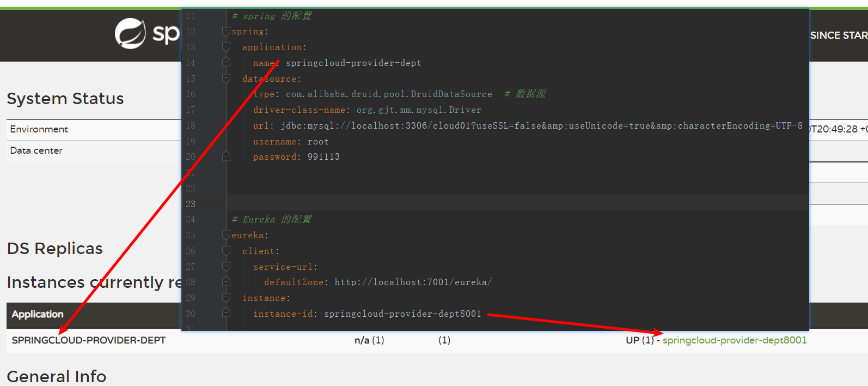Collapse the service-url: block fold marker
Screen dimensions: 868x386
point(226,267)
